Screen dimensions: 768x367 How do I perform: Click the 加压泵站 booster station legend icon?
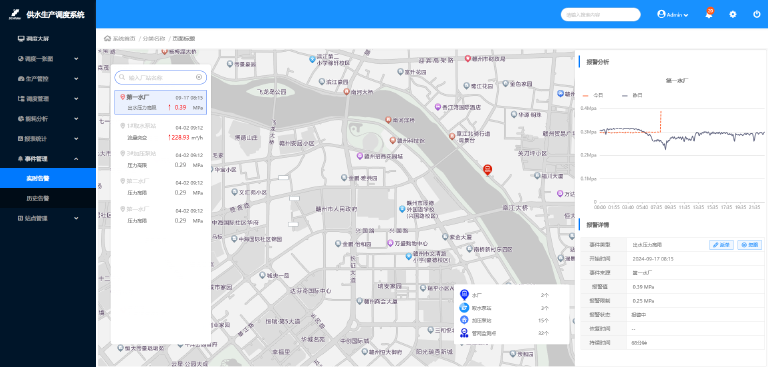[464, 320]
